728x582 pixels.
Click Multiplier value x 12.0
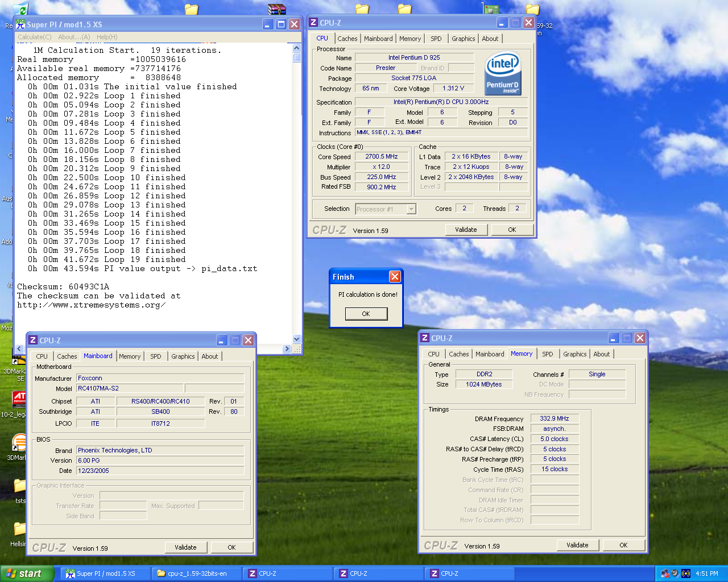click(382, 167)
